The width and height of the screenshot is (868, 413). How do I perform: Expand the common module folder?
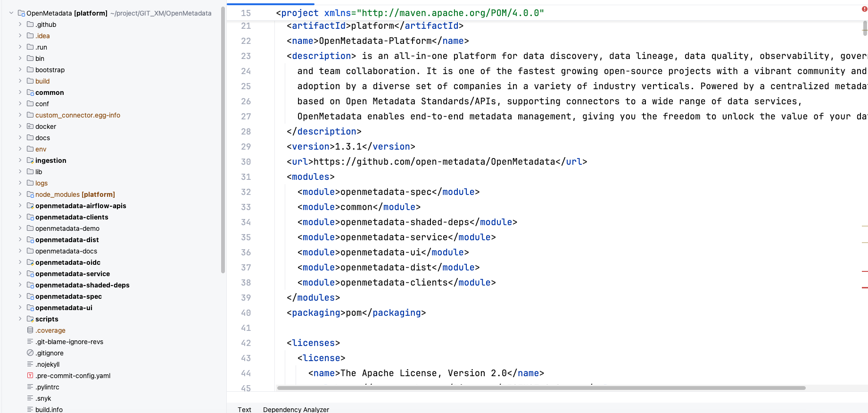(20, 93)
